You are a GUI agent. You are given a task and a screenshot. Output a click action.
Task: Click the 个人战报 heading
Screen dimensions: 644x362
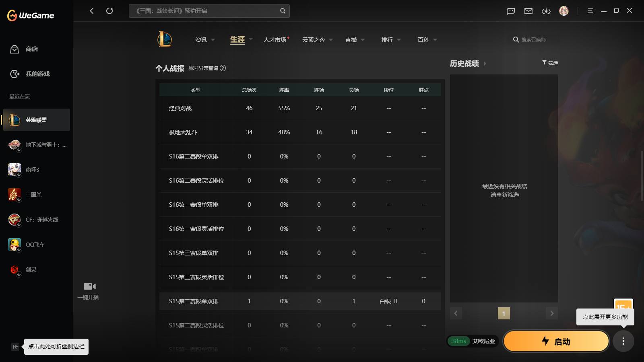click(x=170, y=68)
